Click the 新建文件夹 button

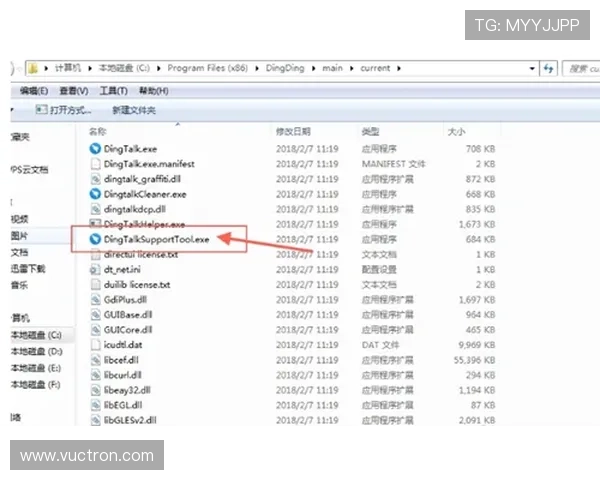click(133, 110)
